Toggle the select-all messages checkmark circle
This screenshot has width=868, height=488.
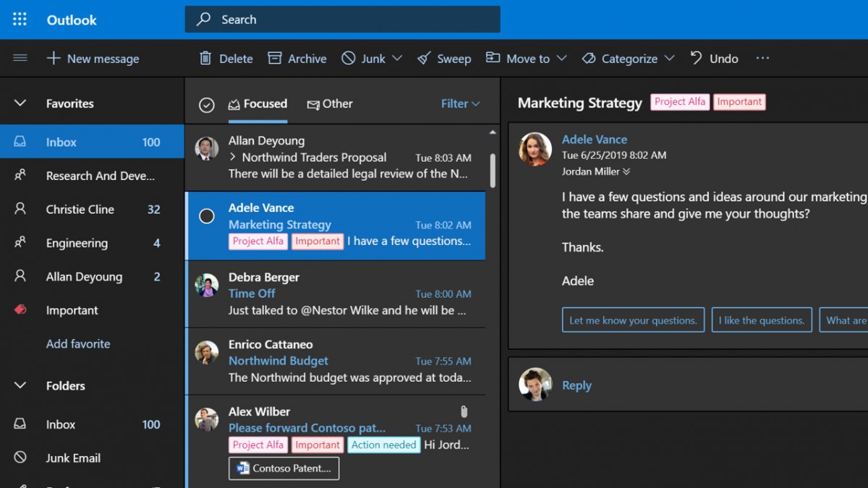click(207, 105)
